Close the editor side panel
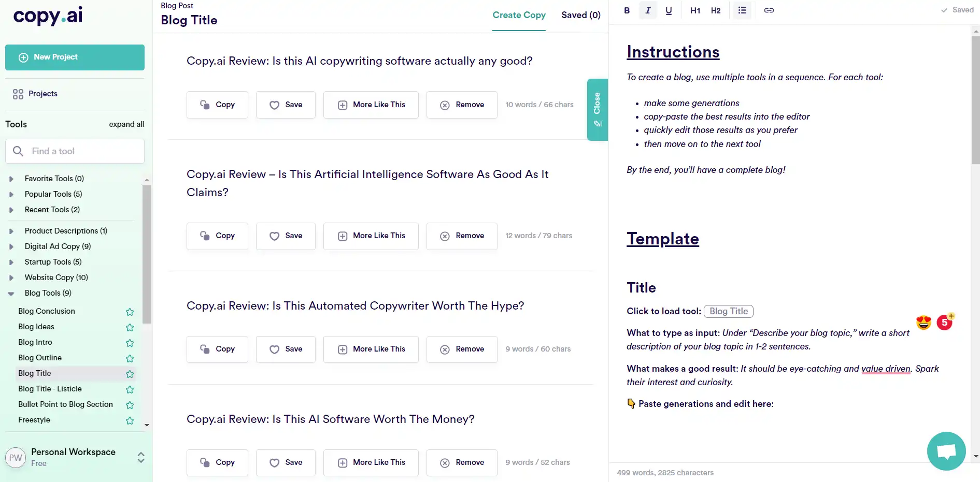Screen dimensions: 980x482 597,109
